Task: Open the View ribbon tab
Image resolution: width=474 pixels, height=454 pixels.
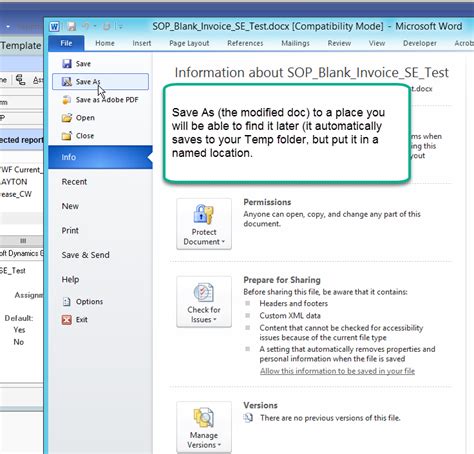Action: point(377,43)
